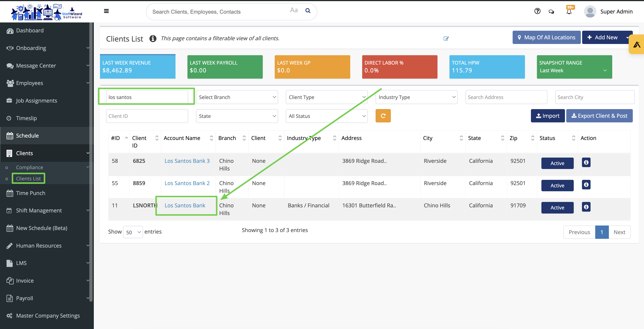Sort by Account Name column arrows
Viewport: 644px width, 329px height.
(x=211, y=138)
